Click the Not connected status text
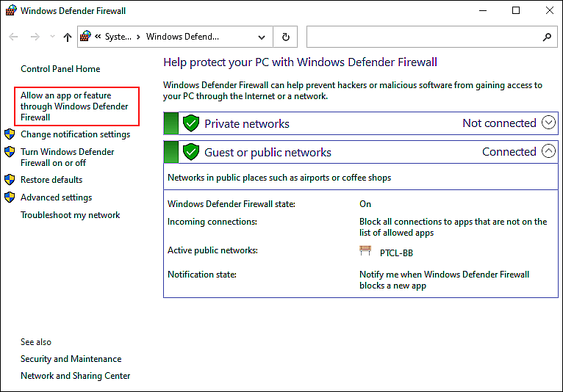 click(x=499, y=123)
